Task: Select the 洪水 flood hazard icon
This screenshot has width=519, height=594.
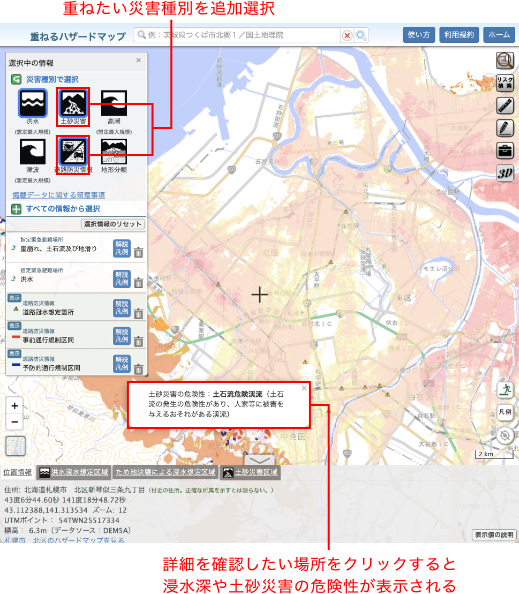Action: (x=33, y=103)
